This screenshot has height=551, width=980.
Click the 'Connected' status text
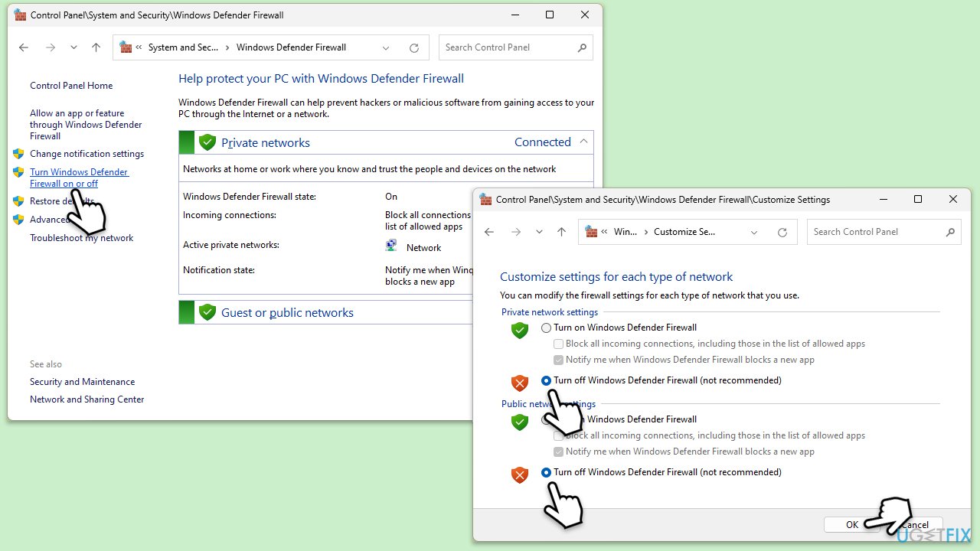pyautogui.click(x=543, y=142)
